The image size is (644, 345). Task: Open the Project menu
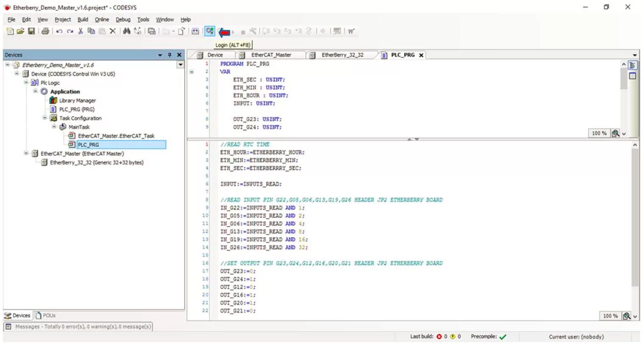[x=63, y=20]
